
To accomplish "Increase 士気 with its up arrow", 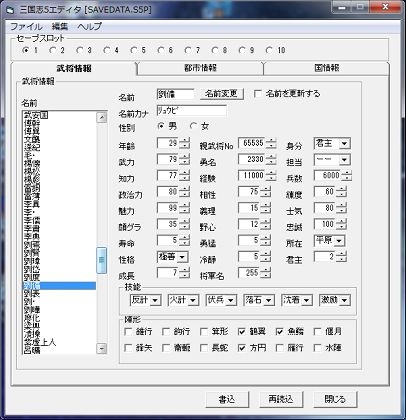I will pyautogui.click(x=341, y=205).
